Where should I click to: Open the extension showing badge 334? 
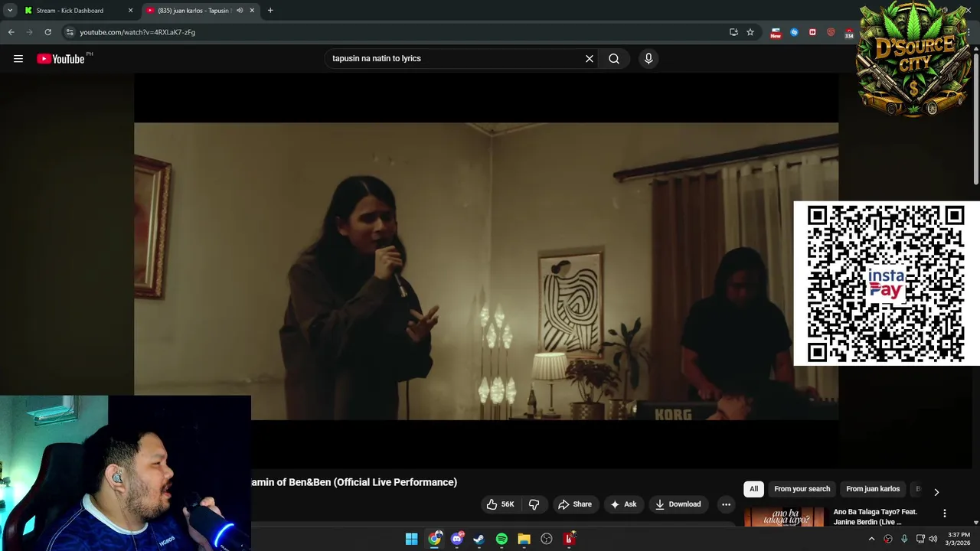pyautogui.click(x=848, y=33)
